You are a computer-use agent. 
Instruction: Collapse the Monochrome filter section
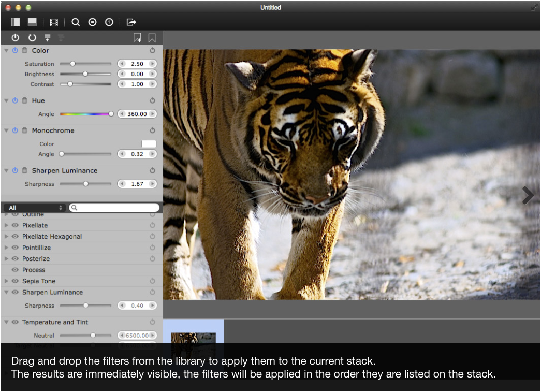coord(6,130)
